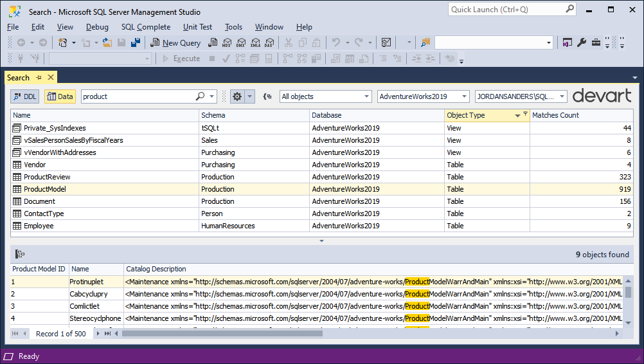Click the Matches Count column header
The height and width of the screenshot is (364, 644).
tap(581, 116)
